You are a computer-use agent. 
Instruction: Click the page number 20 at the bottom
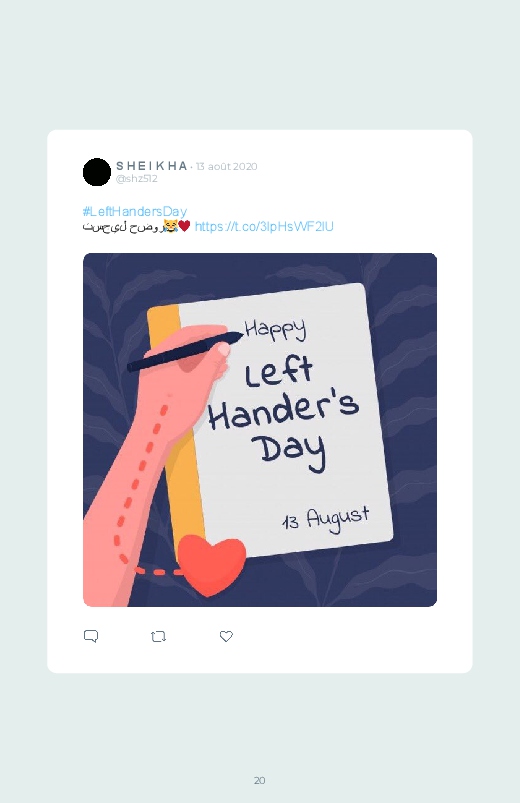click(x=260, y=780)
